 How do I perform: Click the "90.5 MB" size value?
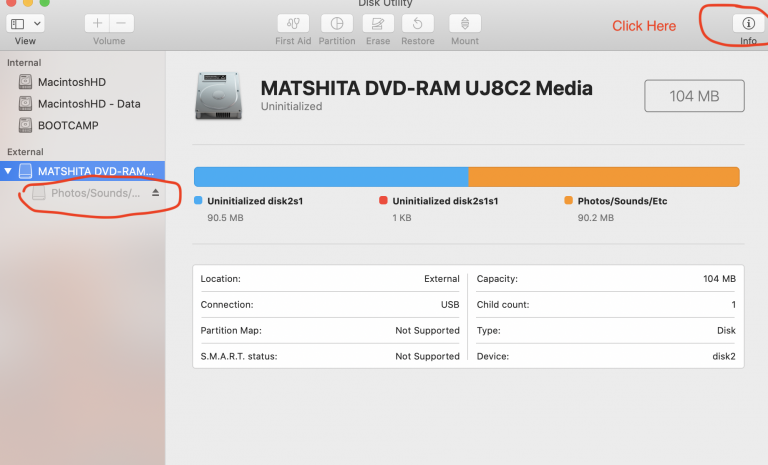(x=225, y=218)
